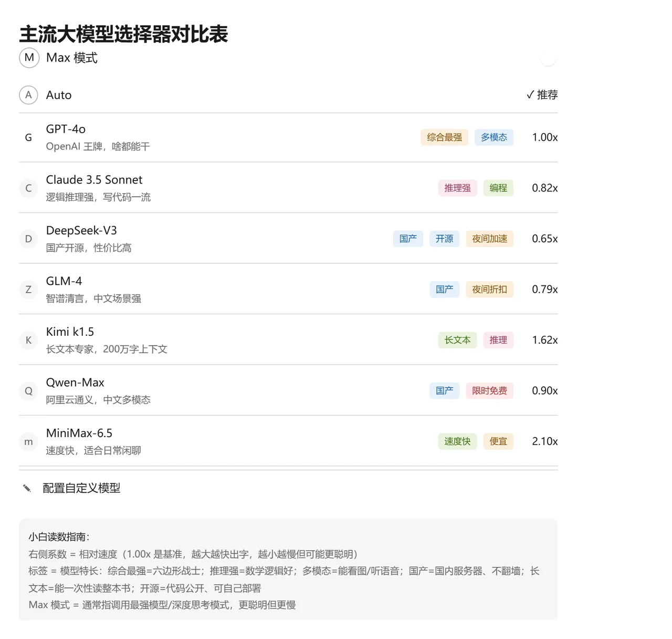
Task: Click the 小白读数指南 heading
Action: [59, 537]
